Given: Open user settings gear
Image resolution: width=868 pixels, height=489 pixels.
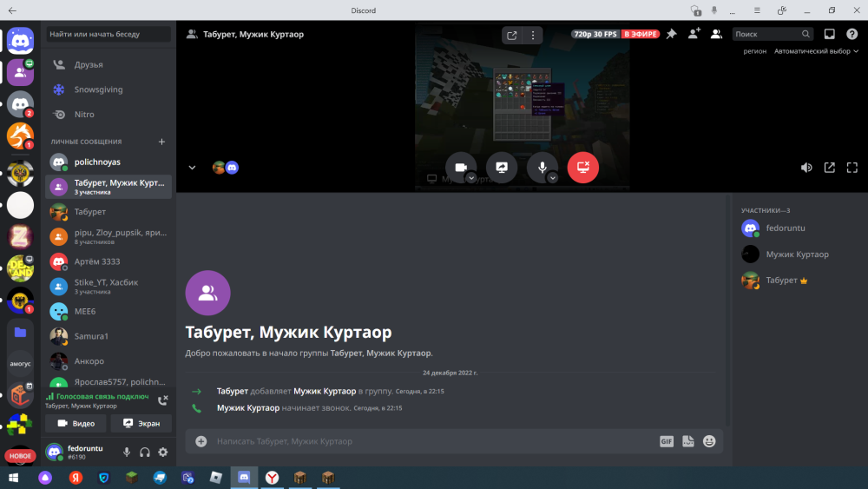Looking at the screenshot, I should click(x=163, y=452).
